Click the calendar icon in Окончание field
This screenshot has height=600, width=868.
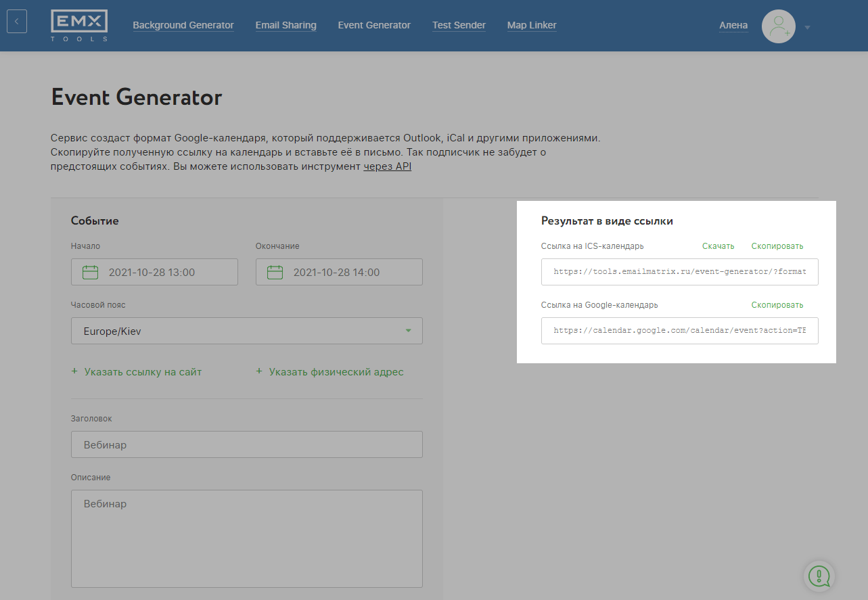tap(275, 273)
